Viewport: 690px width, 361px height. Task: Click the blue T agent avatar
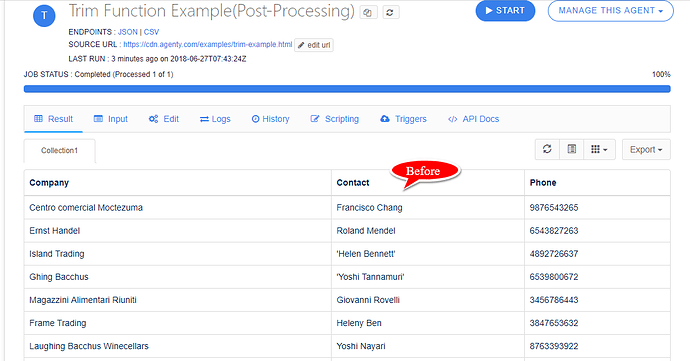pyautogui.click(x=44, y=16)
